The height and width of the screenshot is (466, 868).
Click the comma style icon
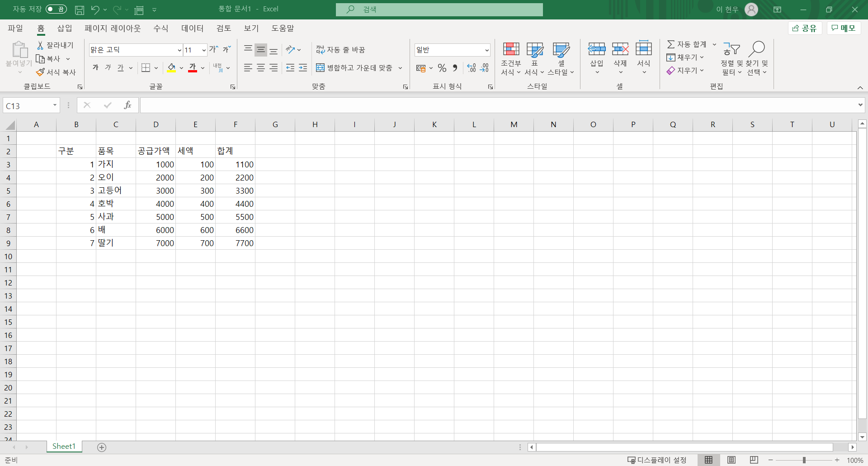tap(455, 68)
